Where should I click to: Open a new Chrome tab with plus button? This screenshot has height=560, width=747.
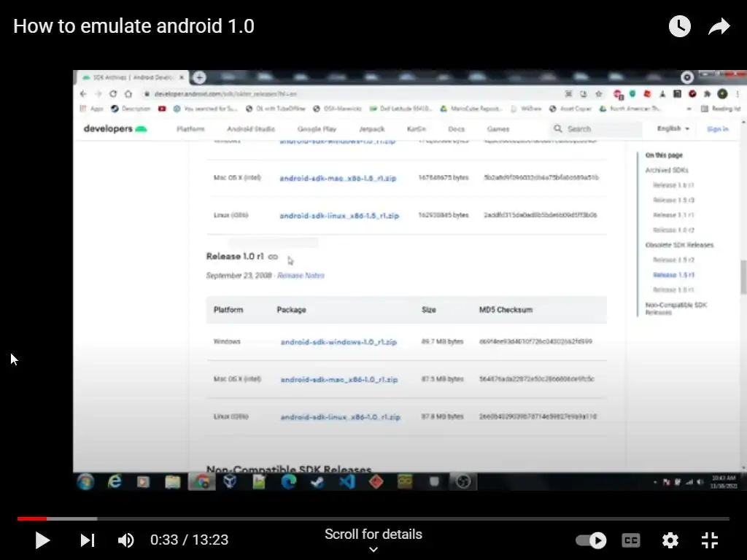click(x=199, y=77)
